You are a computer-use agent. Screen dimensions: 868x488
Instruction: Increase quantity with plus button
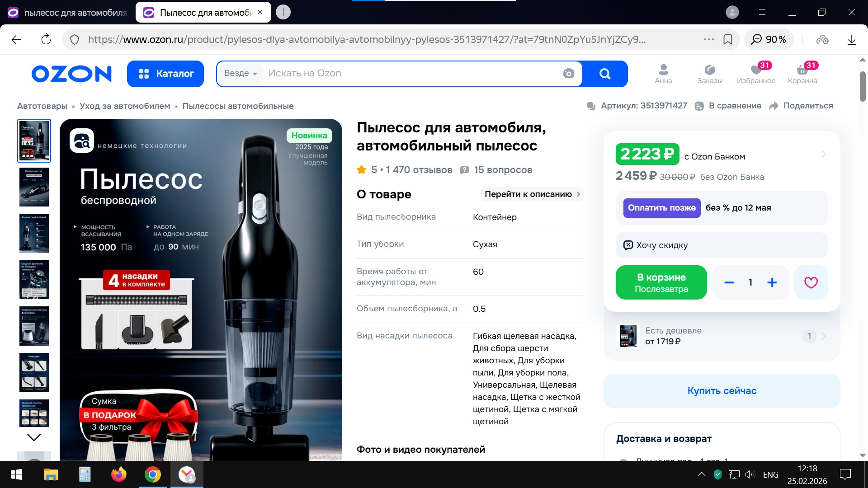click(772, 282)
